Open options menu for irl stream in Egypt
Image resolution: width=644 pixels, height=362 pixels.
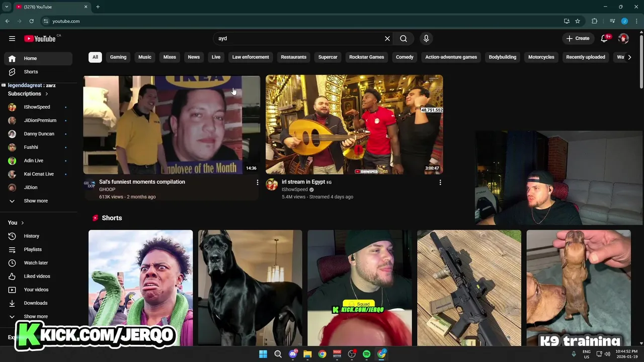coord(440,183)
